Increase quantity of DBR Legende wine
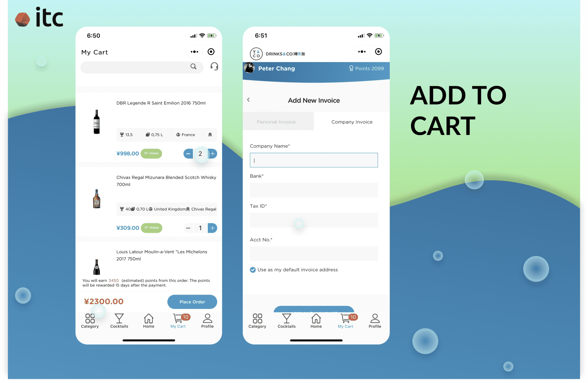 (x=213, y=154)
